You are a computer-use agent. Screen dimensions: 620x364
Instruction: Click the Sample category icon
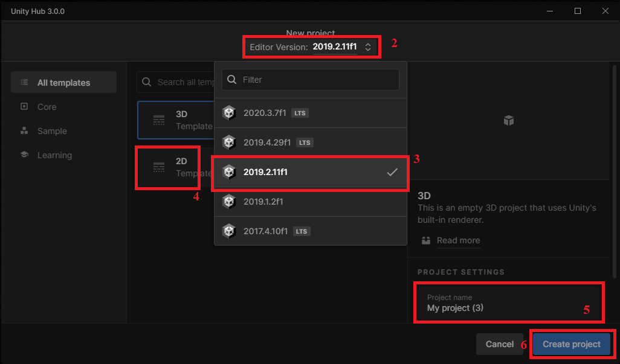coord(24,130)
